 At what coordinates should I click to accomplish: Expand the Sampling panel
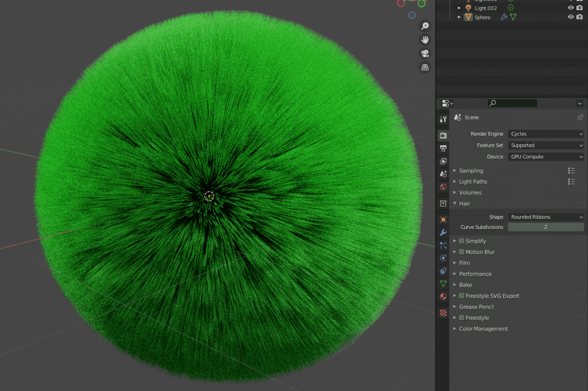pos(471,170)
